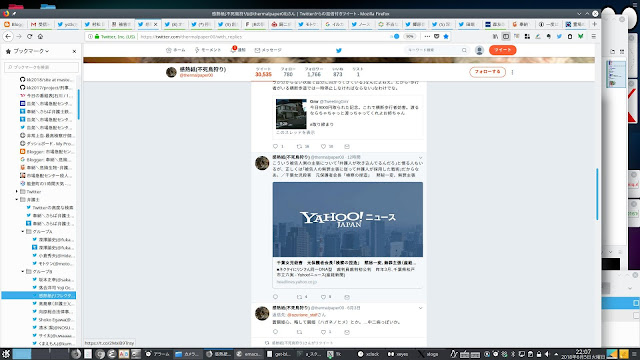Click the フォローする button
Viewport: 640px width, 360px height.
pyautogui.click(x=487, y=72)
